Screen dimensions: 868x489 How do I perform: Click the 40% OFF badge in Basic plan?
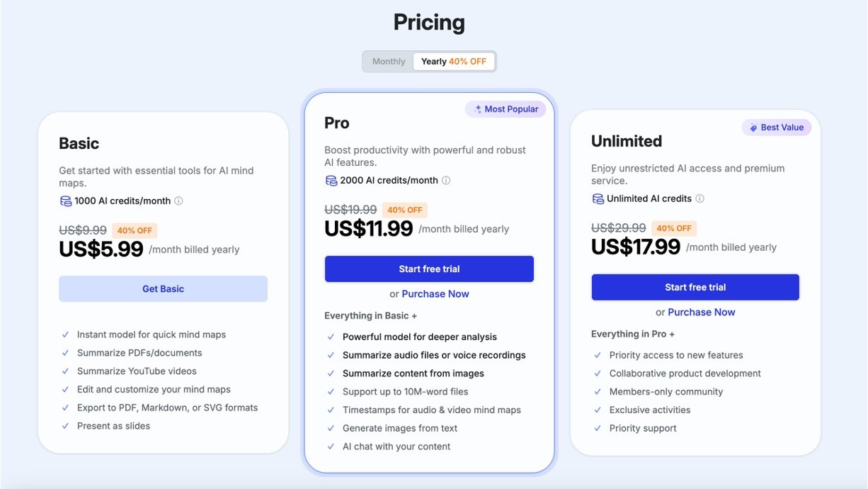point(135,230)
